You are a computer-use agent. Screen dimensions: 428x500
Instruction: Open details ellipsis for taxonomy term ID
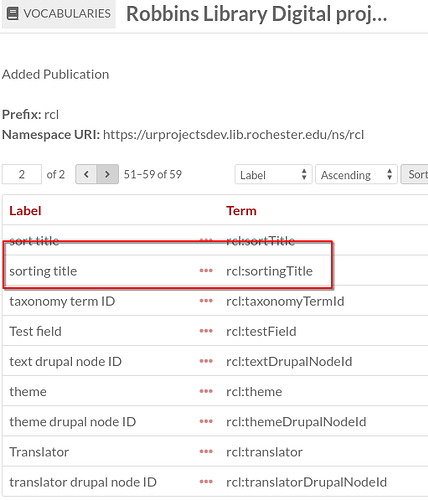(206, 301)
